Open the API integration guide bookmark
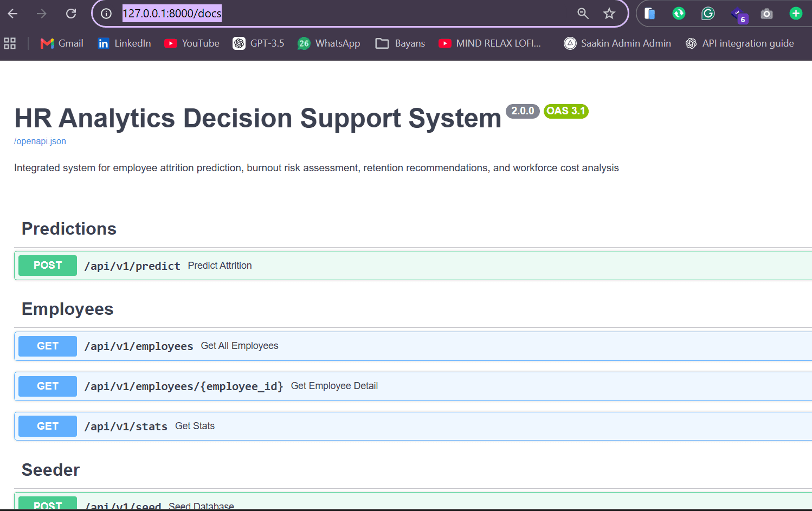Screen dimensions: 812x511 (x=740, y=43)
